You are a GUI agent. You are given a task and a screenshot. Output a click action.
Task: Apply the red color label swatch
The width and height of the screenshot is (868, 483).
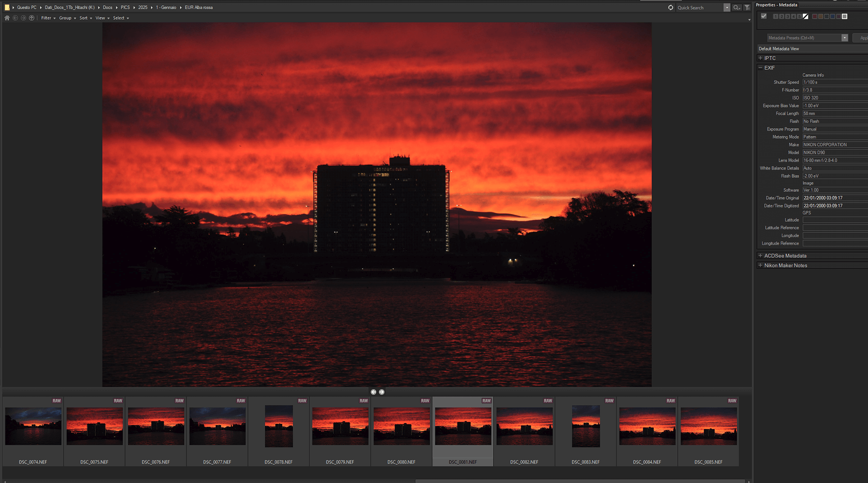(815, 16)
